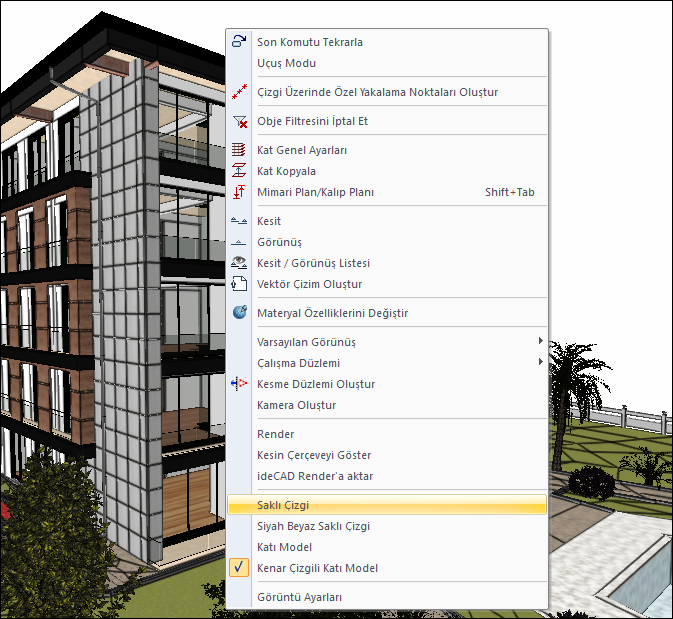Click the snap points icon beside Çizgi Üzerinde
Screen dimensions: 673x619
coord(239,92)
